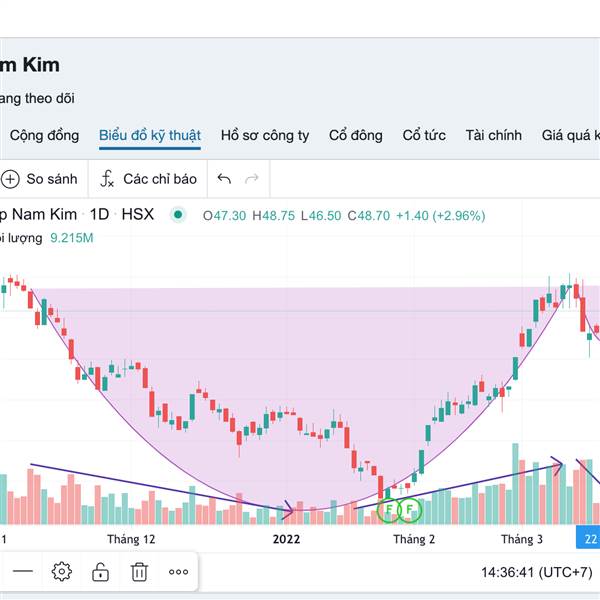Image resolution: width=600 pixels, height=600 pixels.
Task: Switch to the Cộng đồng tab
Action: tap(44, 135)
